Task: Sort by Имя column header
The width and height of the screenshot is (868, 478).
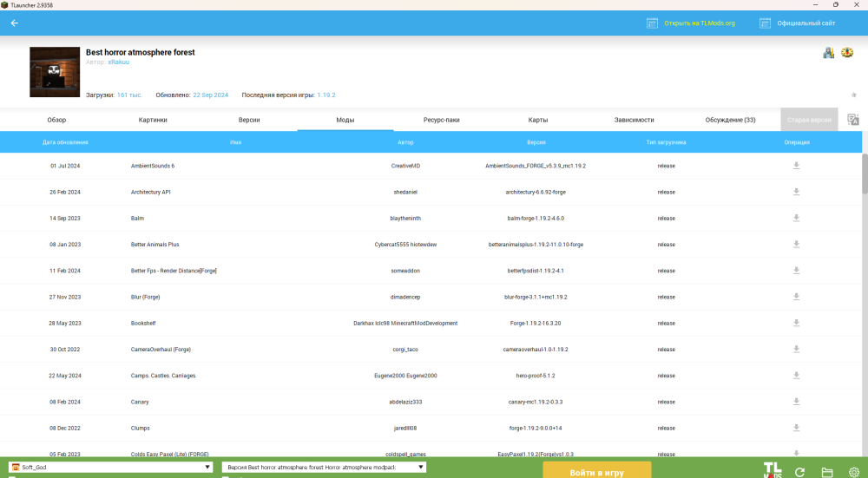Action: (x=235, y=142)
